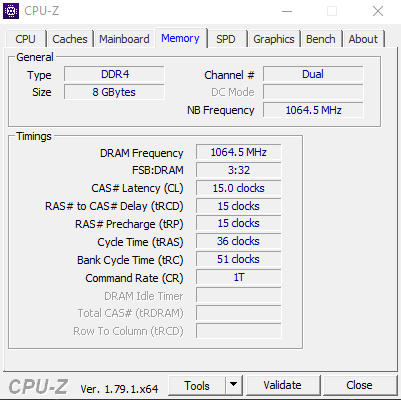Select the NB Frequency value box
Viewport: 401px width, 400px height.
point(313,110)
